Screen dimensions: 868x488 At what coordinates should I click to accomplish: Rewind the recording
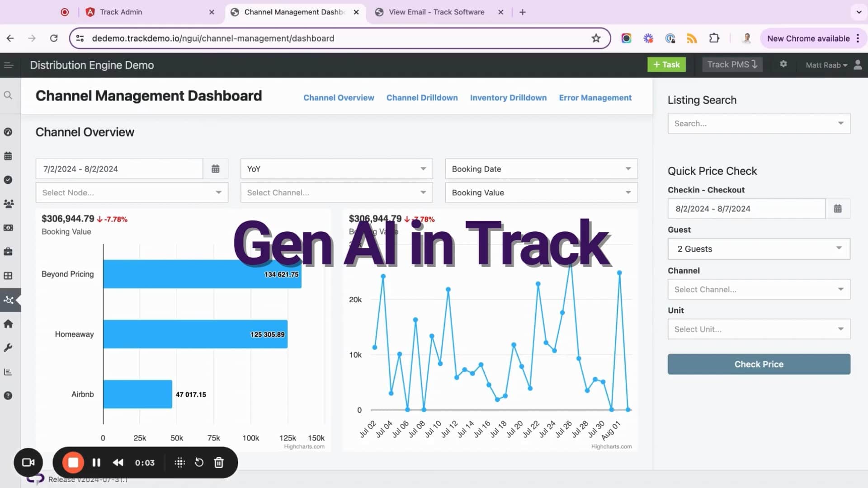(118, 462)
